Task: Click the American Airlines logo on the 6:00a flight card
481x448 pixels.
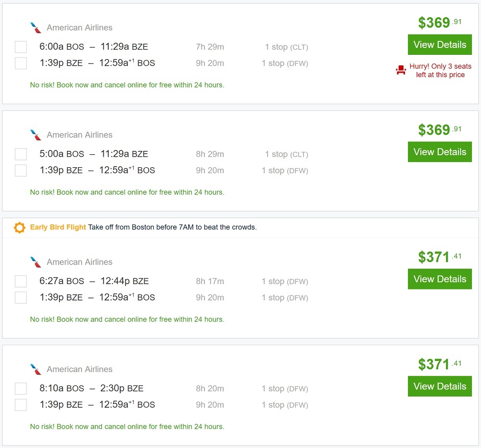Action: pos(36,27)
